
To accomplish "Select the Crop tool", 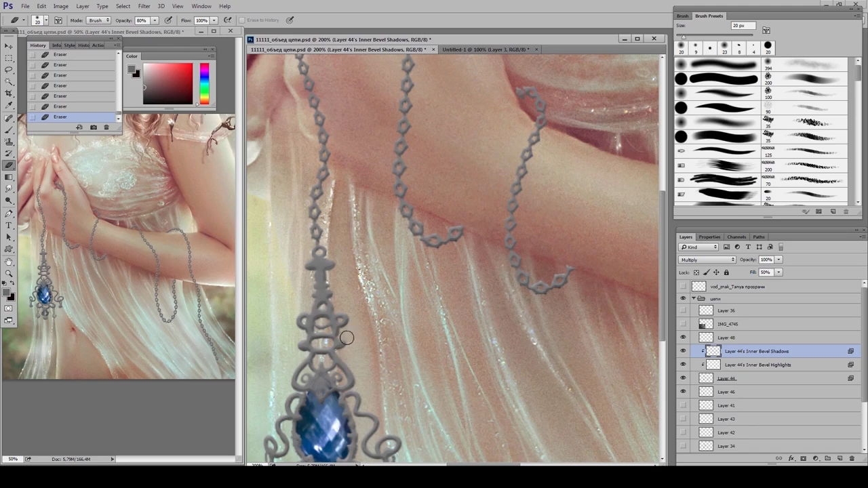I will [x=9, y=94].
